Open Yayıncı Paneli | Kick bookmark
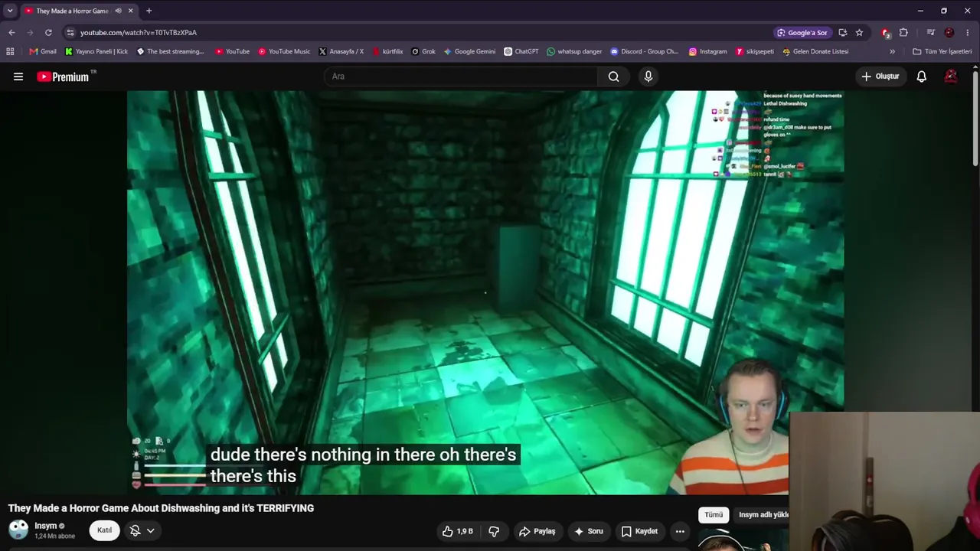Screen dimensions: 980x551 pos(96,51)
